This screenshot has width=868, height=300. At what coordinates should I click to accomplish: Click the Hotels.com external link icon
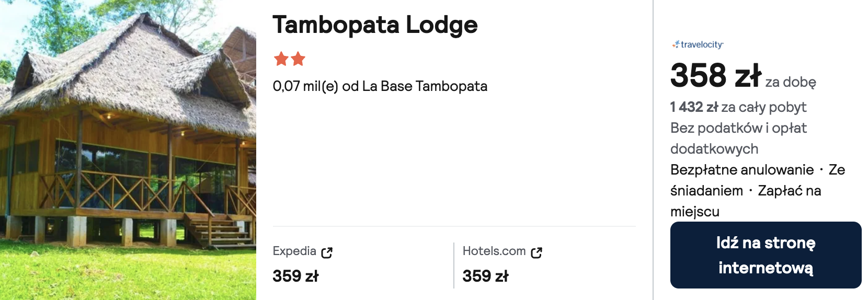536,253
